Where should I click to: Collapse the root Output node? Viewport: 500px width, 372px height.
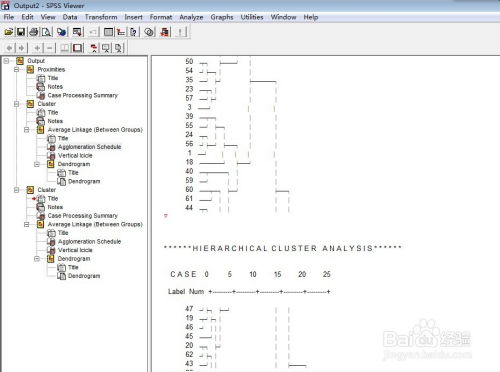click(x=6, y=61)
